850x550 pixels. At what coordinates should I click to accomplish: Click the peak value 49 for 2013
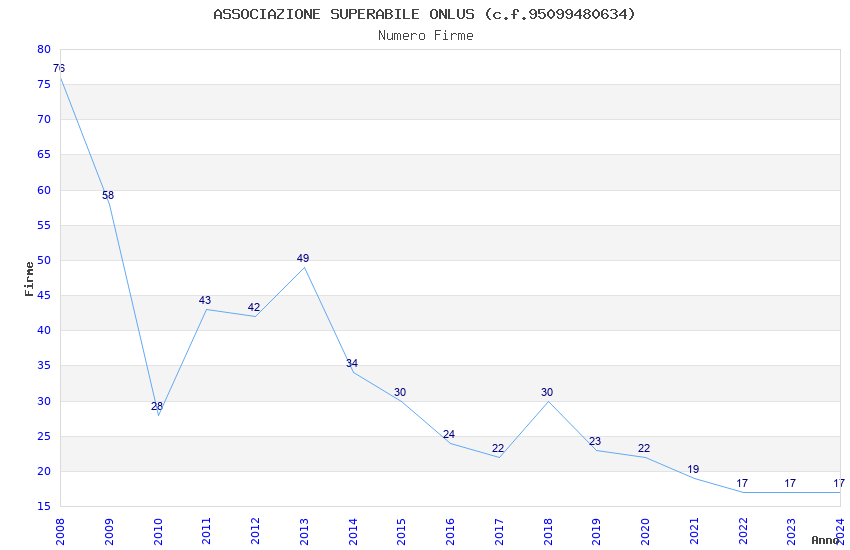302,258
